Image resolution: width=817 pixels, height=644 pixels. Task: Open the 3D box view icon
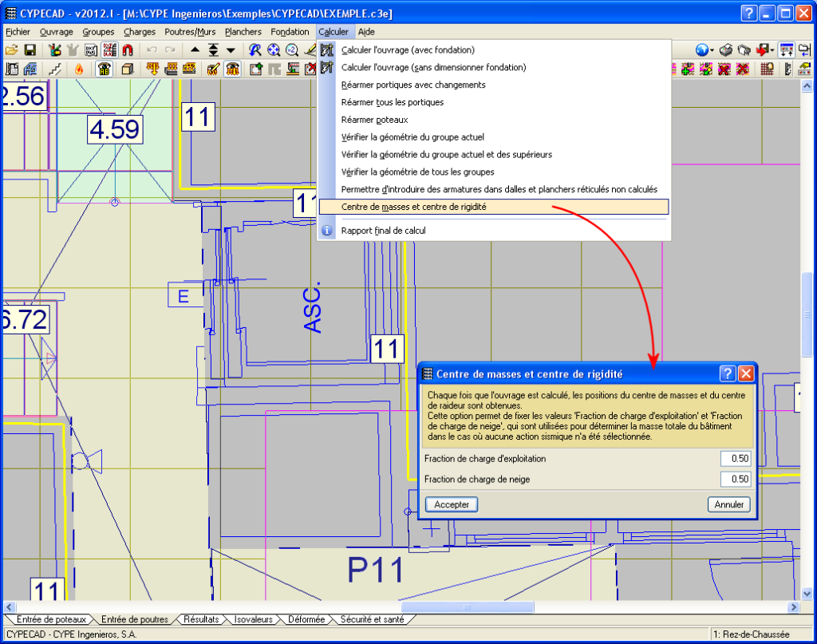pyautogui.click(x=127, y=69)
